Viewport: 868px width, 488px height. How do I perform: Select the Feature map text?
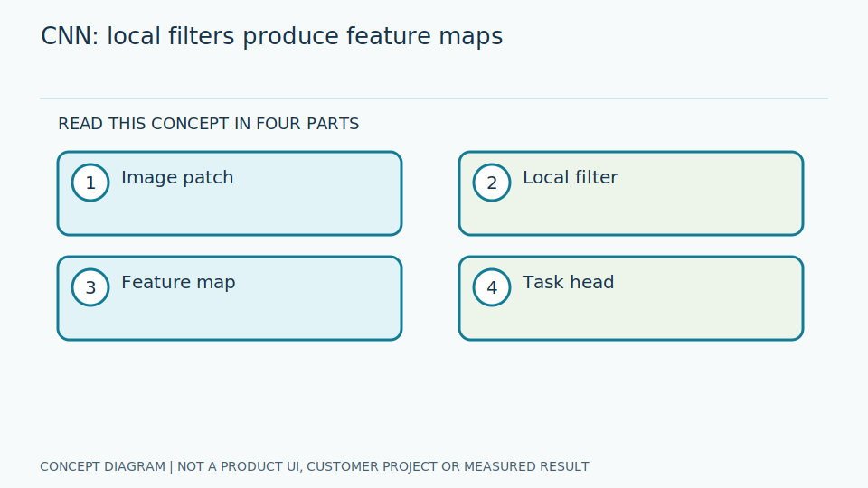(x=178, y=283)
